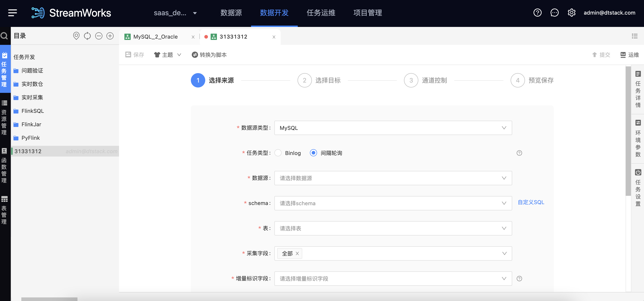
Task: Click step 4 预览保存
Action: (532, 81)
